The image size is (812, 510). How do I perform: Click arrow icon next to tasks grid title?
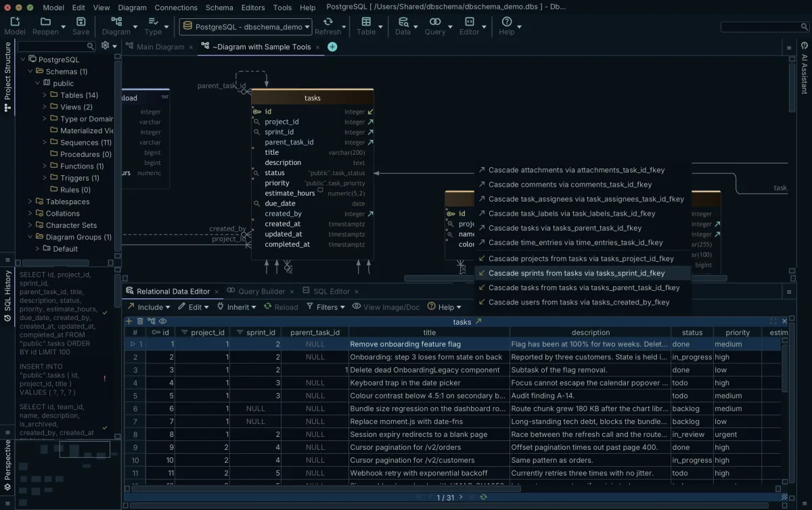click(478, 322)
